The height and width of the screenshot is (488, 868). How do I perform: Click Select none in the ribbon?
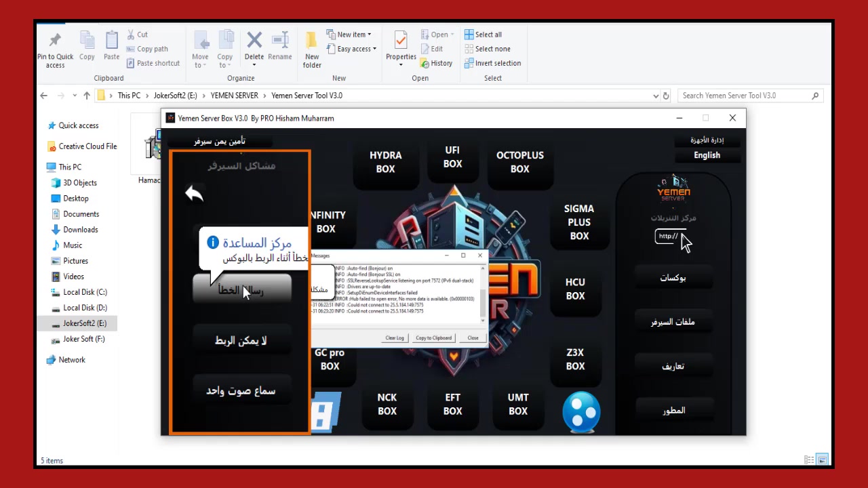487,49
